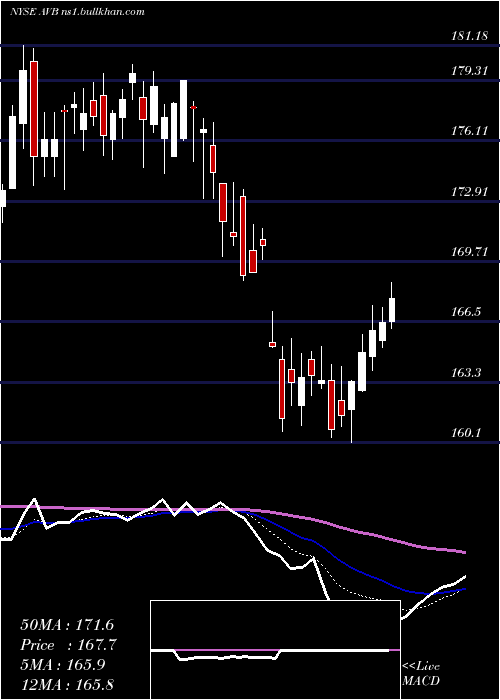Click the 172.91 price level label
This screenshot has width=500, height=700.
coord(469,192)
